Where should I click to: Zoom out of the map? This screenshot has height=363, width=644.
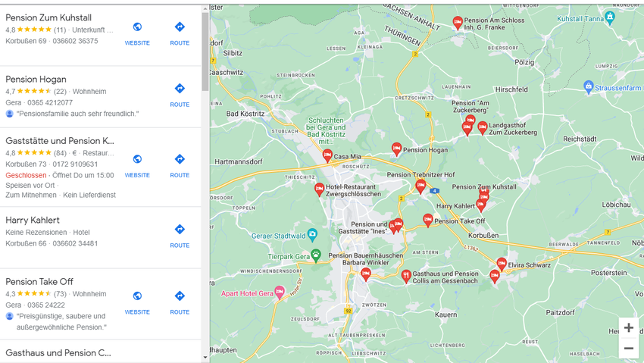[x=628, y=348]
